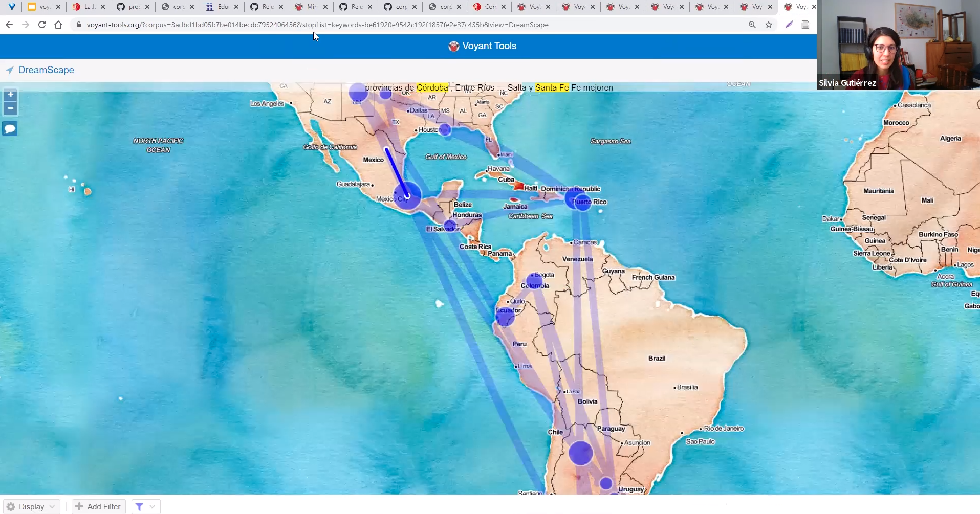Click the Guadalajara city label

[x=353, y=184]
